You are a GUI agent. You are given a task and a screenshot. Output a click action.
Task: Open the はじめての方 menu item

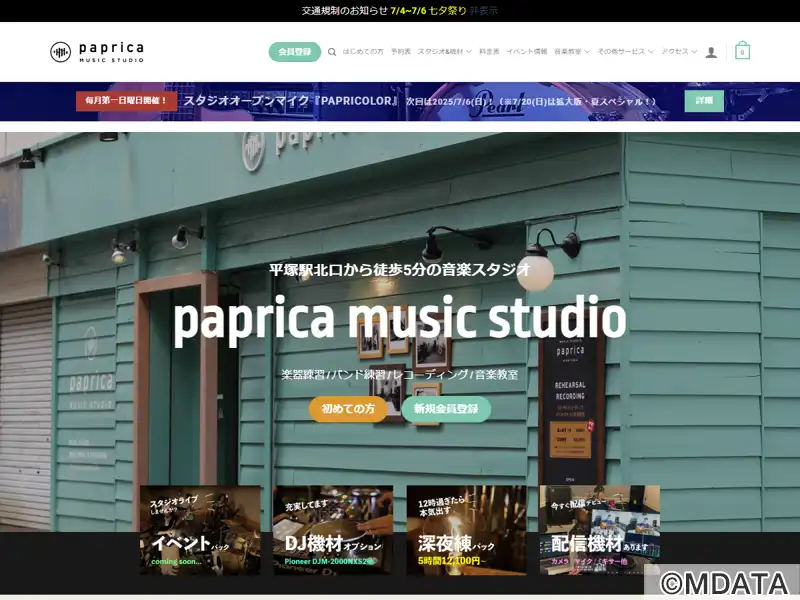coord(363,52)
